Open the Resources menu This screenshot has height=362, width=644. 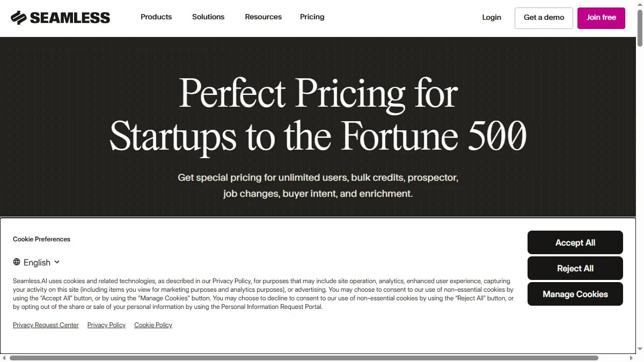click(x=263, y=17)
